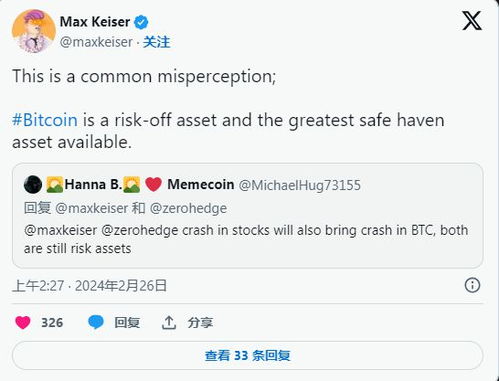This screenshot has width=499, height=381.
Task: Open the tweet info circle icon
Action: [472, 285]
